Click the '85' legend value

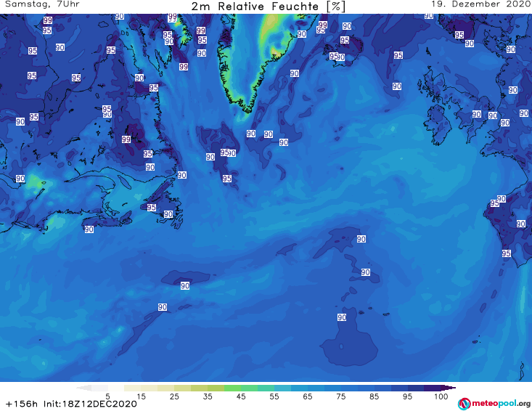374,396
